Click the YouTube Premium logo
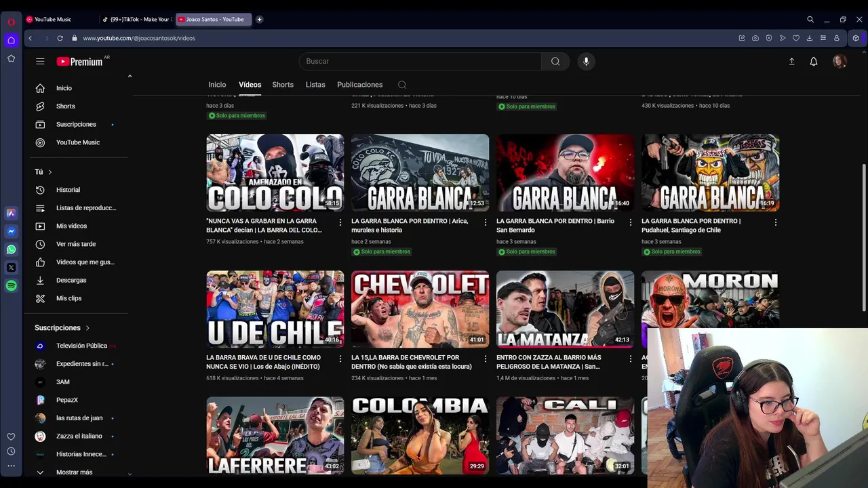Image resolution: width=868 pixels, height=488 pixels. (79, 62)
